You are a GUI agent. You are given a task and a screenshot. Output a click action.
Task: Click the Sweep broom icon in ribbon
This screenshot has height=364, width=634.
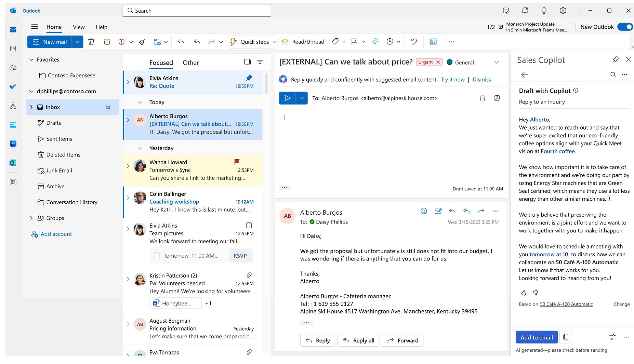point(142,42)
